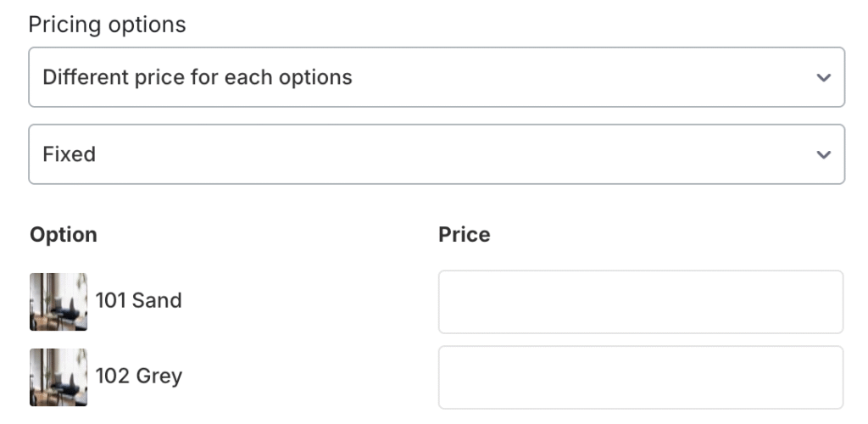Click the Option column header
Screen dimensions: 868x424
click(63, 235)
